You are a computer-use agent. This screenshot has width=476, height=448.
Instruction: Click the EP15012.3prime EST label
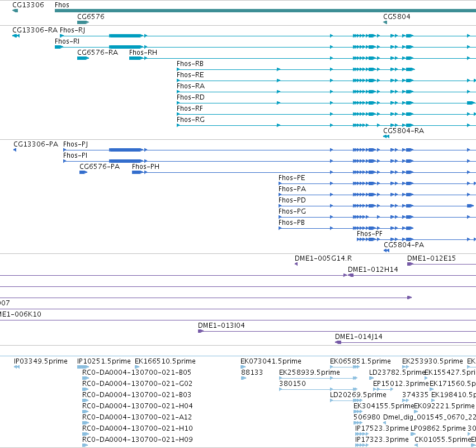400,384
